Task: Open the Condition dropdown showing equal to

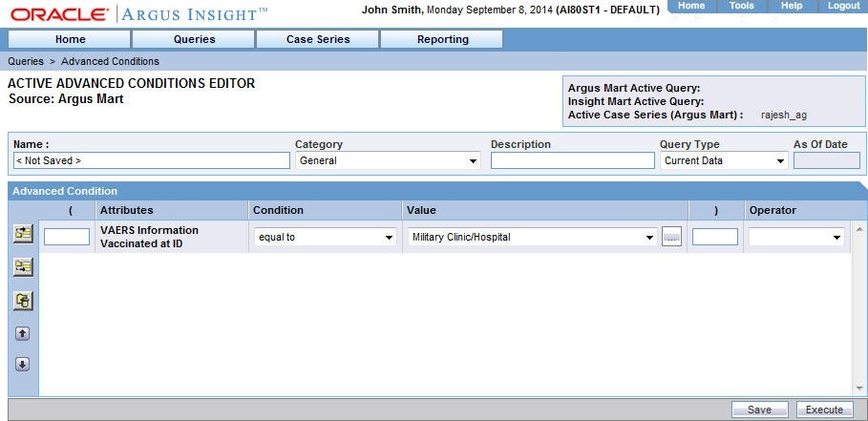Action: tap(325, 238)
